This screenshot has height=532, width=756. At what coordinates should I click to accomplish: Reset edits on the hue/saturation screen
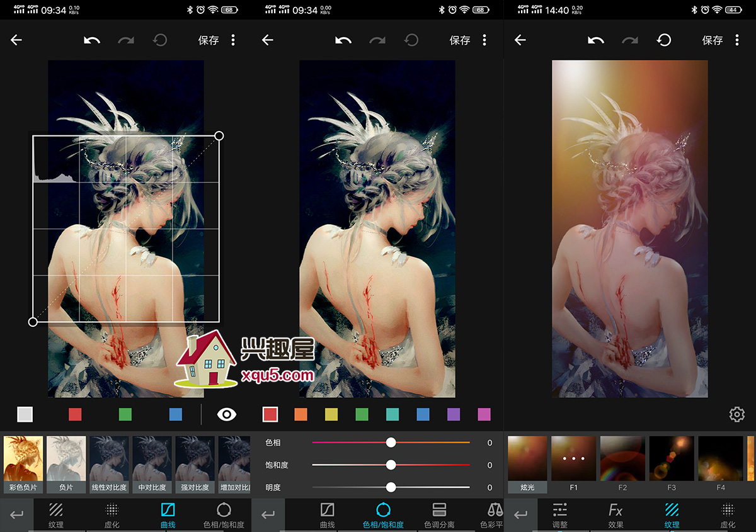(x=411, y=40)
